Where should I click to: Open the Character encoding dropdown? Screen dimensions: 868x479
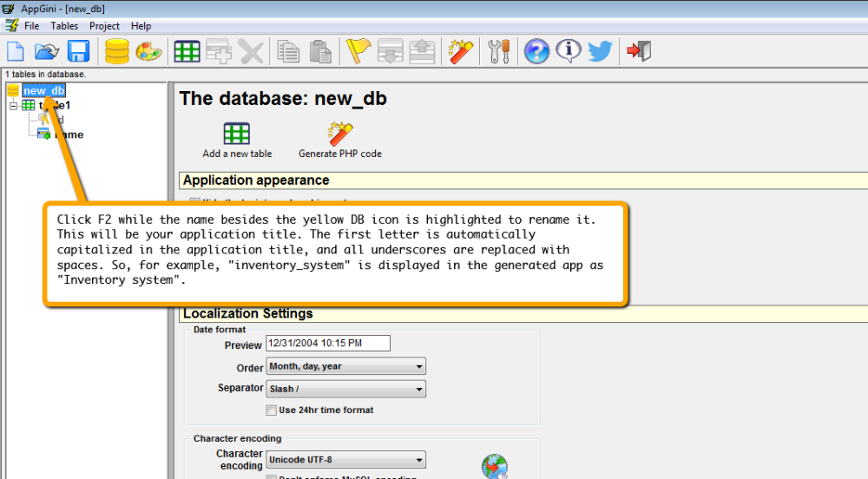(x=345, y=460)
